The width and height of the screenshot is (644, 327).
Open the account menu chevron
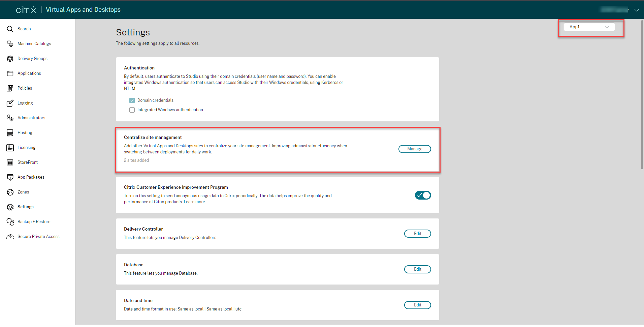point(637,10)
